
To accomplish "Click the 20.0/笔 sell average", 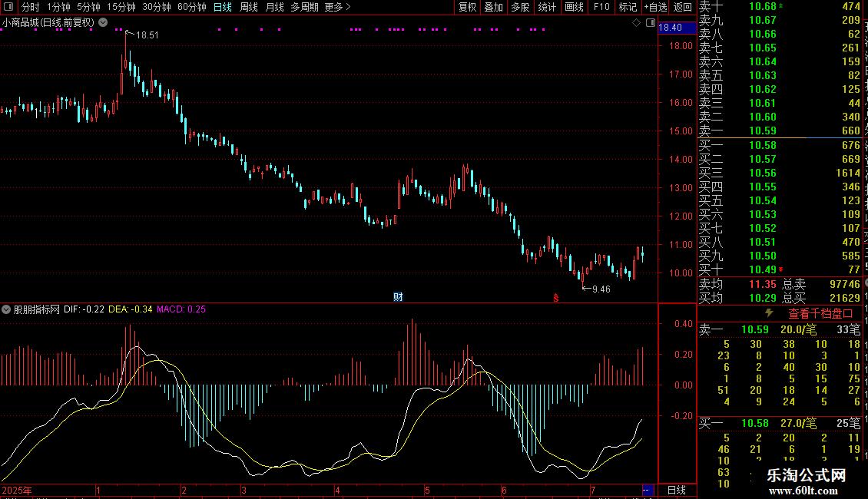I will pyautogui.click(x=798, y=329).
